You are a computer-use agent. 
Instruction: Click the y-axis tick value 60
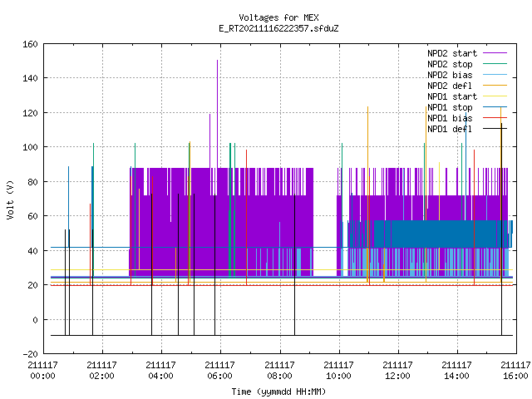coord(32,216)
